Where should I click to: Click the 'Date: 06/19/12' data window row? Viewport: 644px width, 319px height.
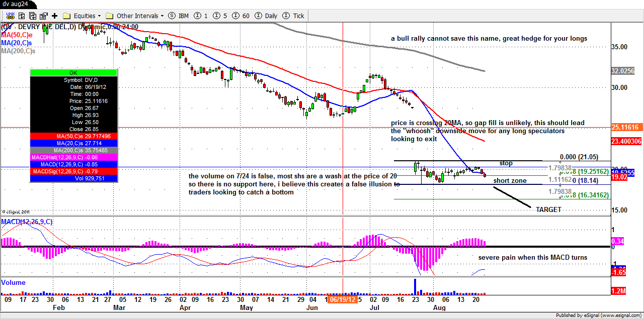pyautogui.click(x=73, y=87)
